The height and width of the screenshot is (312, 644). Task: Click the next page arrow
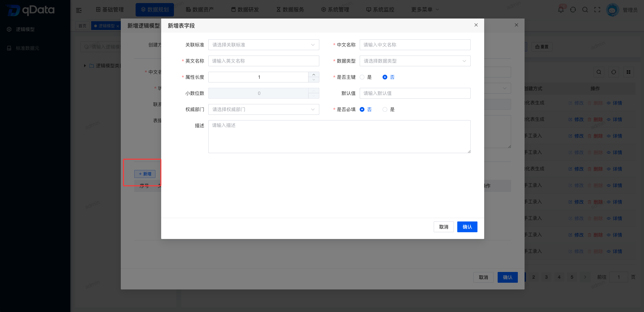click(x=585, y=277)
